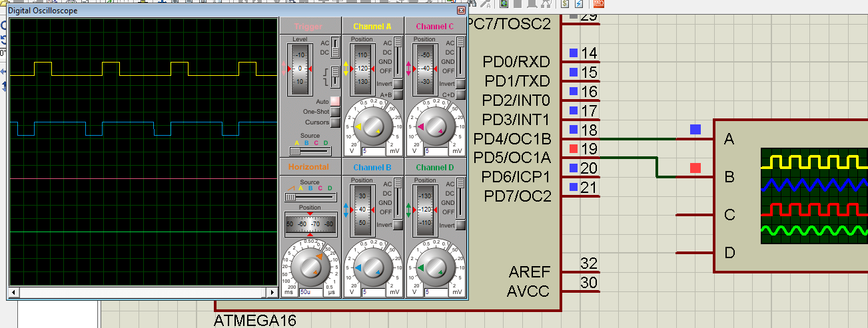868x328 pixels.
Task: Toggle Channel A Invert button
Action: [397, 84]
